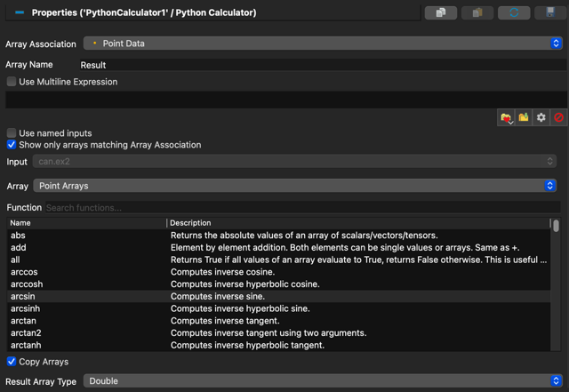The width and height of the screenshot is (569, 392).
Task: Click the Properties PythonCalculator1 panel title
Action: click(144, 12)
